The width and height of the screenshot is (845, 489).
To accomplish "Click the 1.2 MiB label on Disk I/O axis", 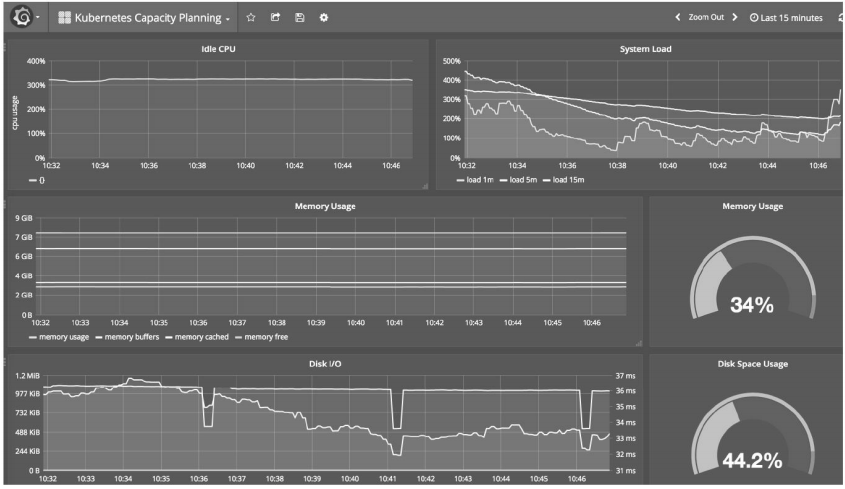I will 27,376.
